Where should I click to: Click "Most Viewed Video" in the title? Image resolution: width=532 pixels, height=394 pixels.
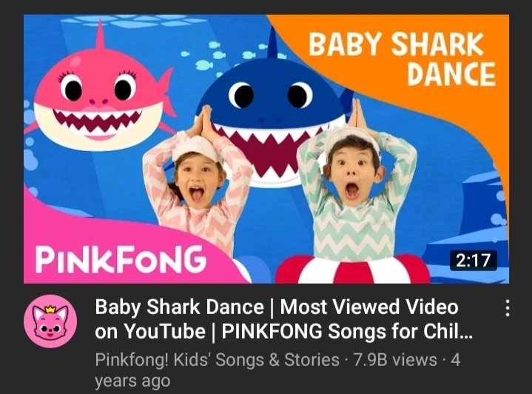point(369,307)
